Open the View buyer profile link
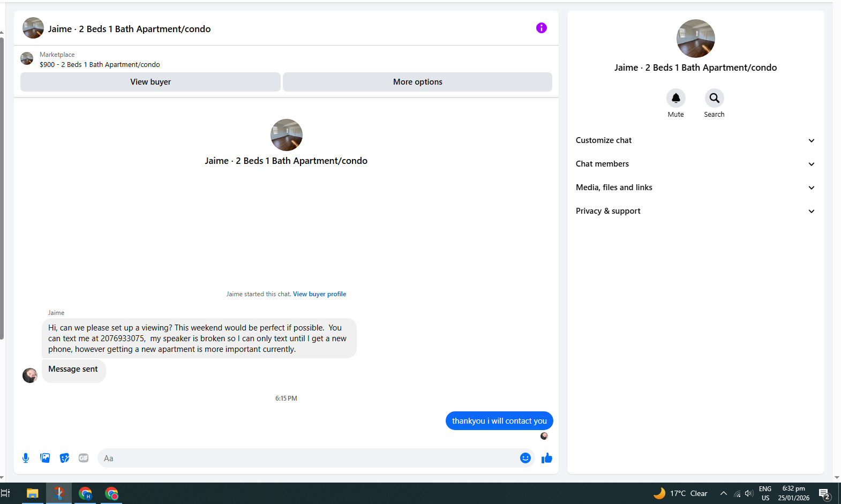The image size is (841, 504). 319,294
